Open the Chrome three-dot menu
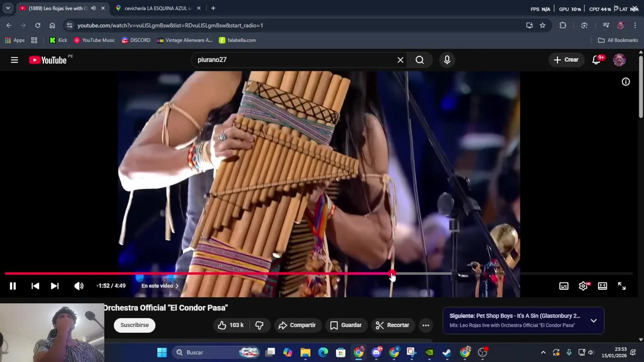The width and height of the screenshot is (644, 362). pyautogui.click(x=635, y=25)
